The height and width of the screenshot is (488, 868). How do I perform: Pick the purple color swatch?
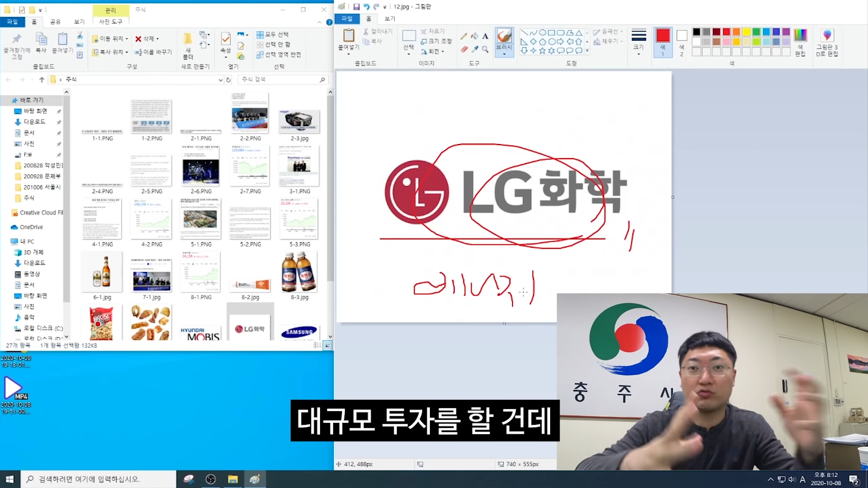(786, 32)
